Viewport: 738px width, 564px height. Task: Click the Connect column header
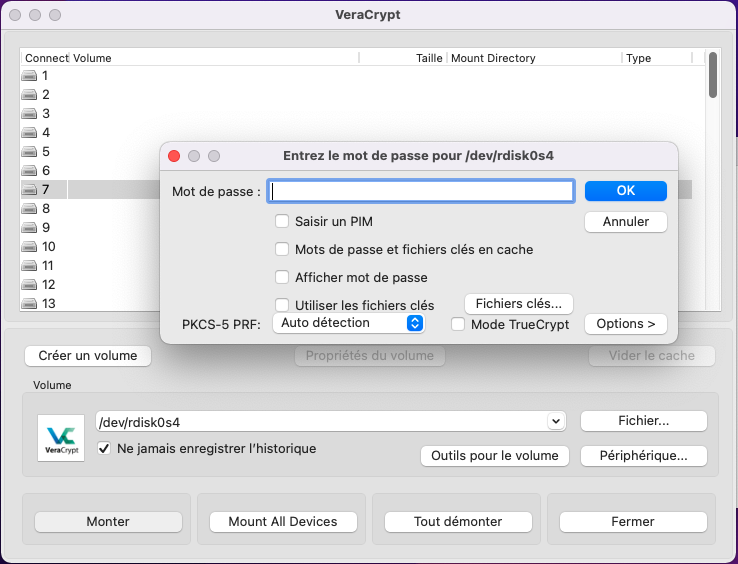(47, 58)
